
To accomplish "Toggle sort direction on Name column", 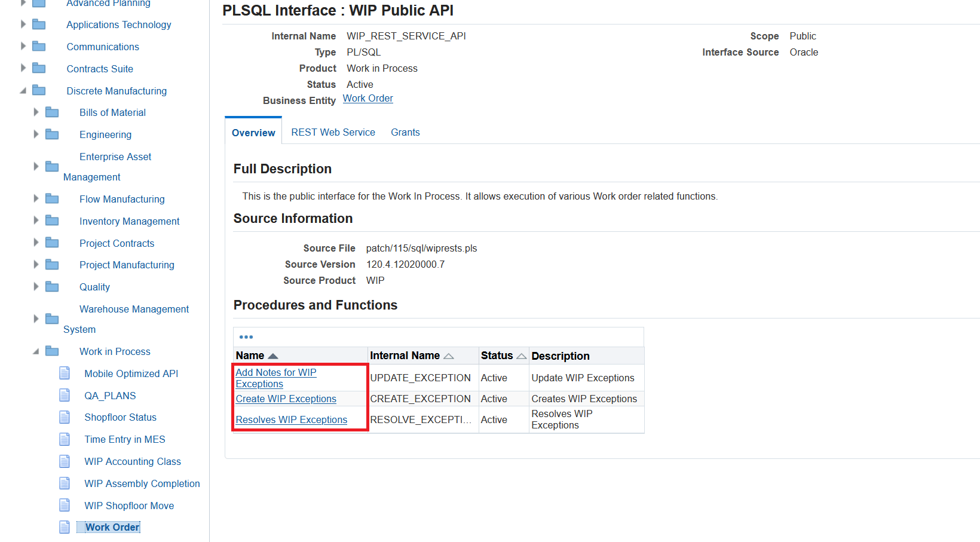I will coord(273,355).
